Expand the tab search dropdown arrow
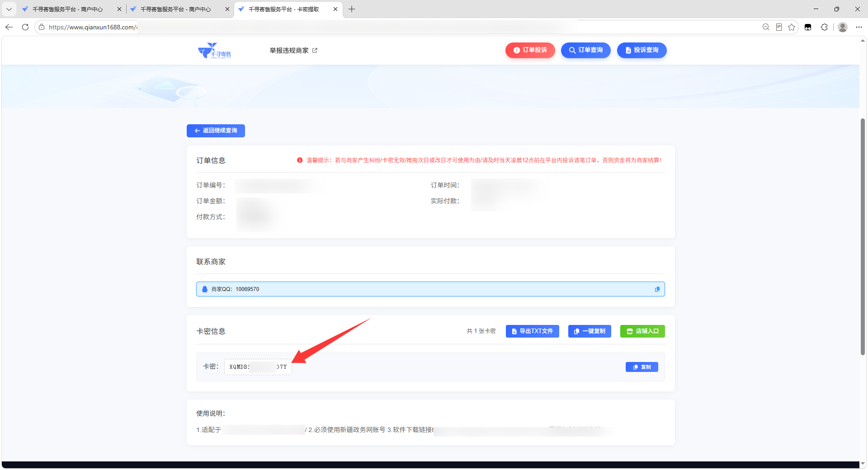Screen dimensions: 868x470 [9, 9]
